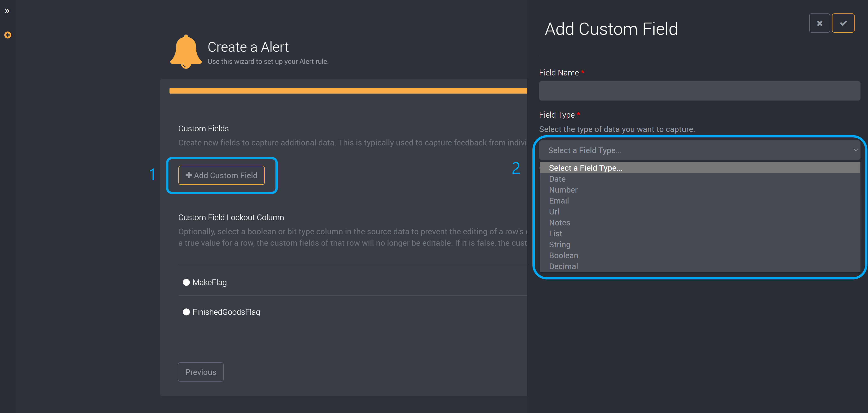Viewport: 868px width, 413px height.
Task: Select Boolean field type option
Action: [x=699, y=256]
